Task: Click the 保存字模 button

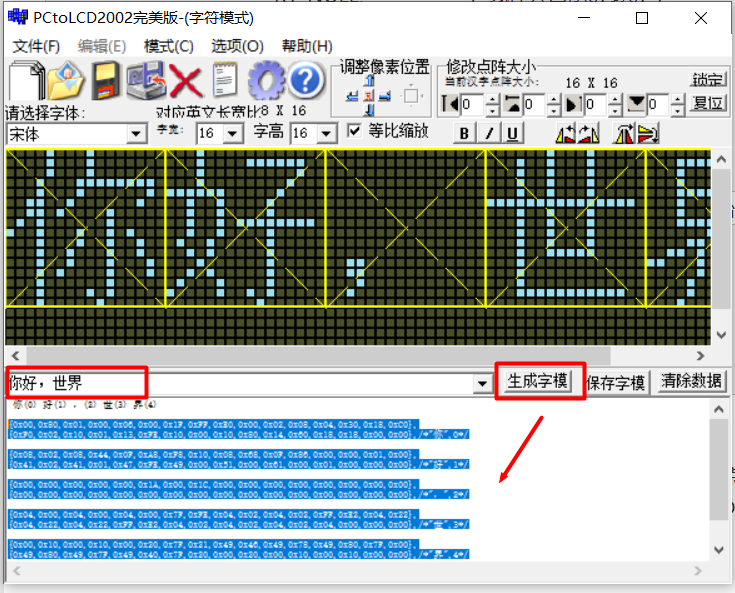Action: coord(615,383)
